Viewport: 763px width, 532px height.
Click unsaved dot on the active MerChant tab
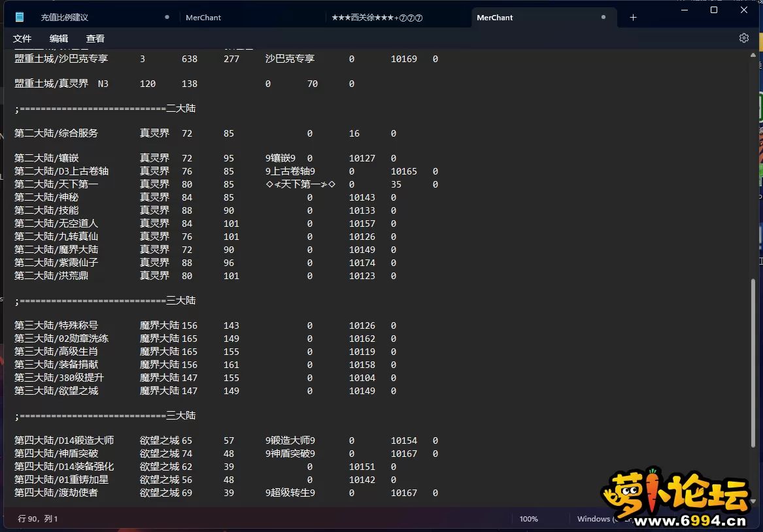[603, 17]
